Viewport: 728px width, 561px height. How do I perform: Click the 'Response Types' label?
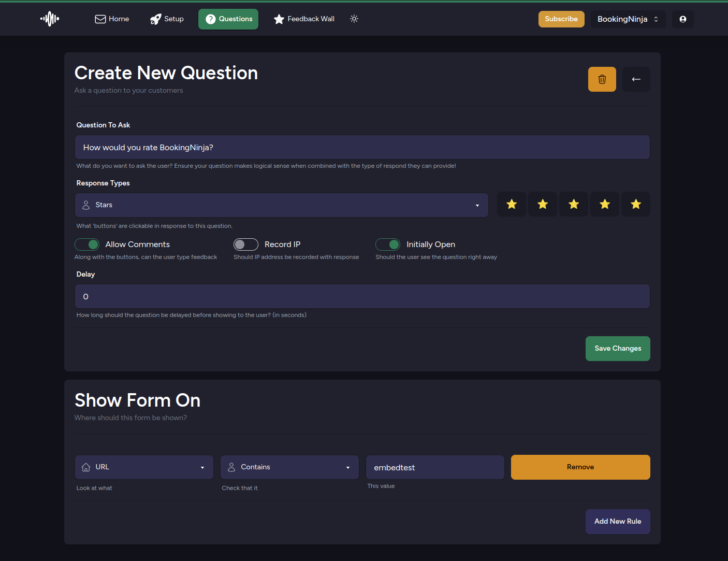[103, 183]
